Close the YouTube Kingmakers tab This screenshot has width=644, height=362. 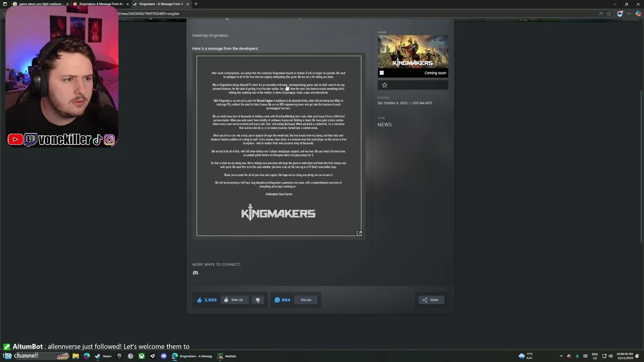coord(127,4)
